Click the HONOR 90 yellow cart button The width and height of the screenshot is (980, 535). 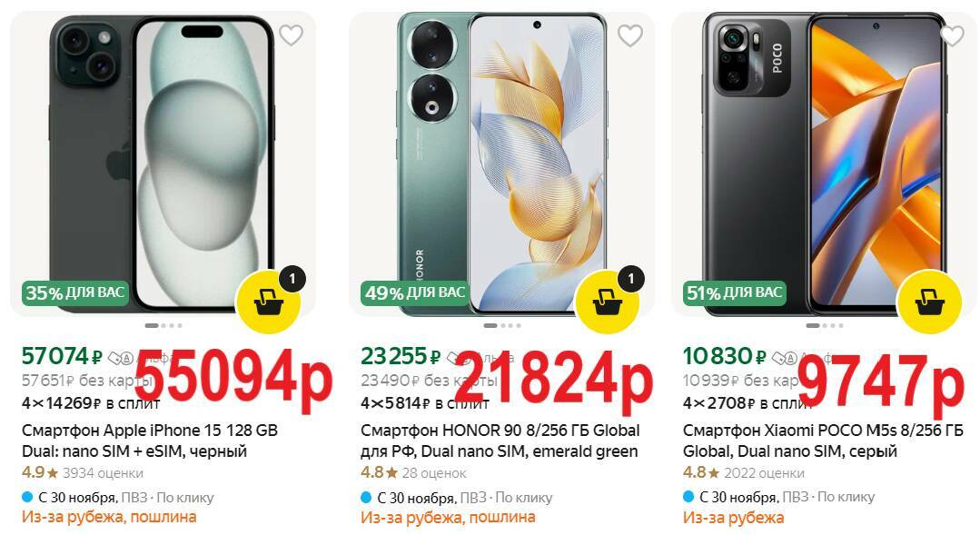click(x=607, y=302)
